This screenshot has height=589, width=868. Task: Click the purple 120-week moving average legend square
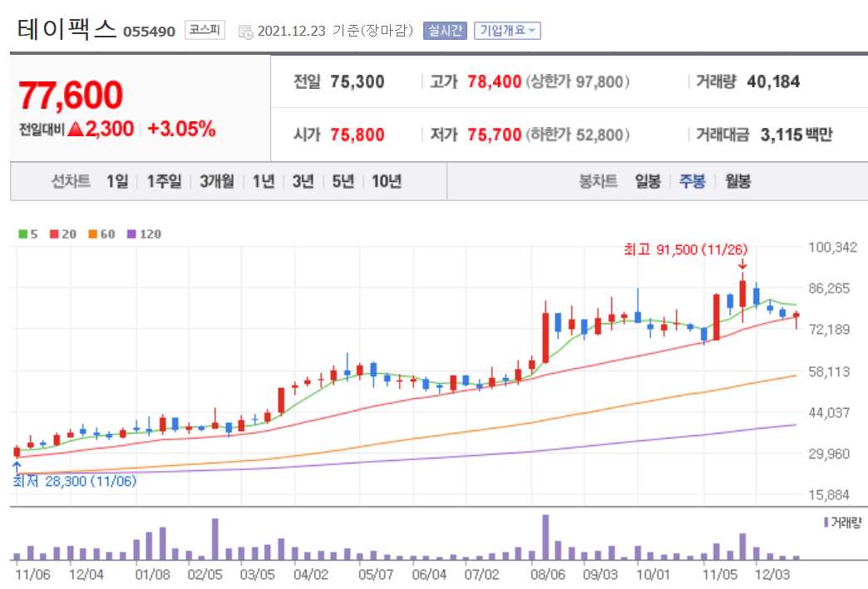pos(130,233)
